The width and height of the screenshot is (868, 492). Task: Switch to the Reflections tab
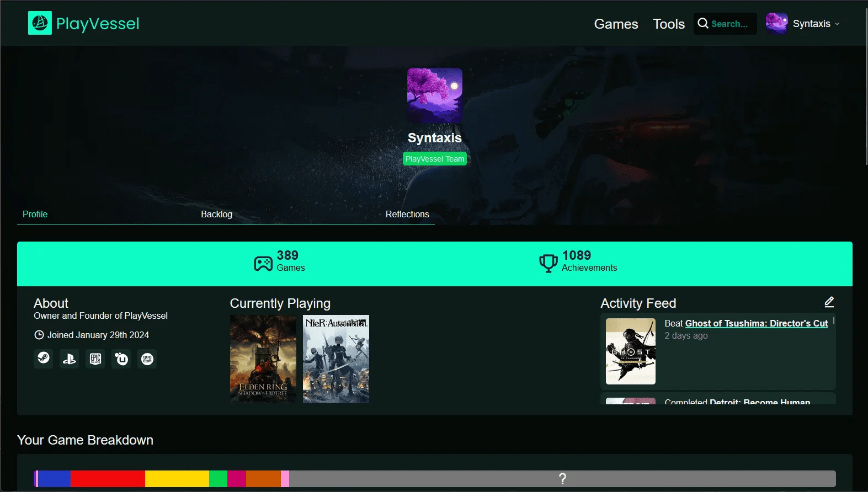click(x=407, y=214)
